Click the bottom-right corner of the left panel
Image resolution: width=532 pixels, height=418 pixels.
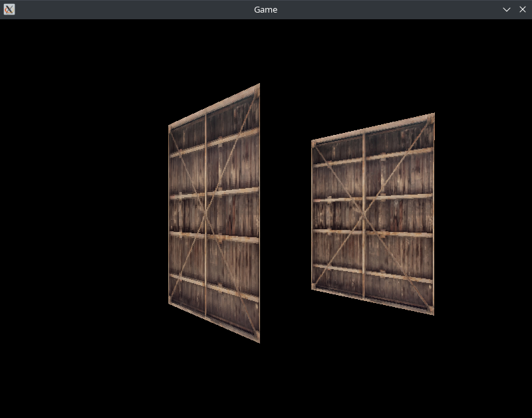point(258,340)
